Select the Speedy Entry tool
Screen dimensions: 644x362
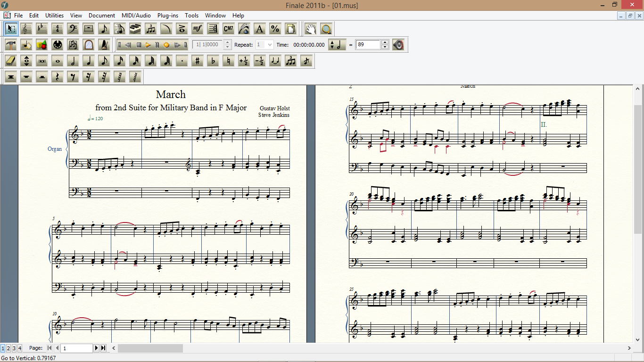point(120,29)
